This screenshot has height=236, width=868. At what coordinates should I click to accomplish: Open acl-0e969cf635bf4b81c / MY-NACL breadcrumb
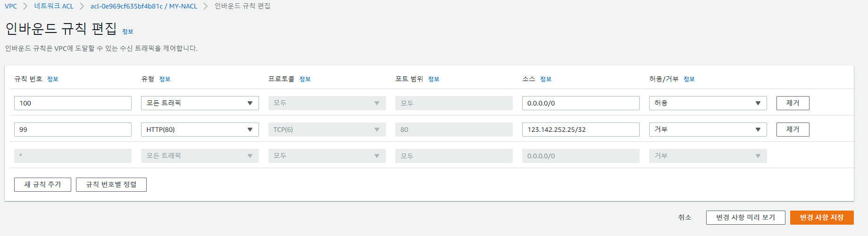pos(144,6)
